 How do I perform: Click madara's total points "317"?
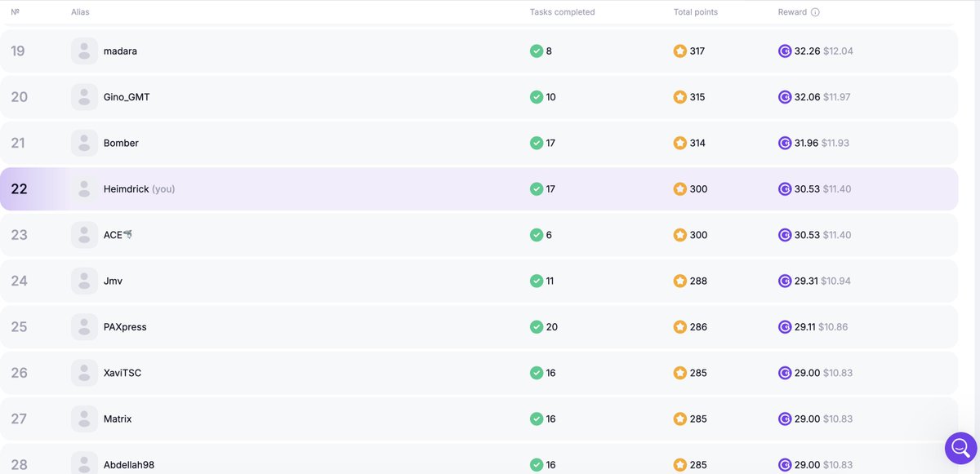click(x=697, y=51)
